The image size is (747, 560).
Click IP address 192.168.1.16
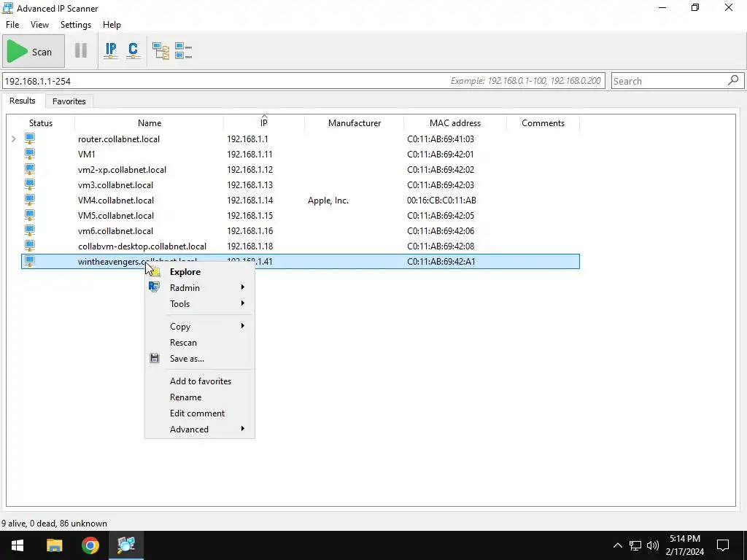coord(249,231)
